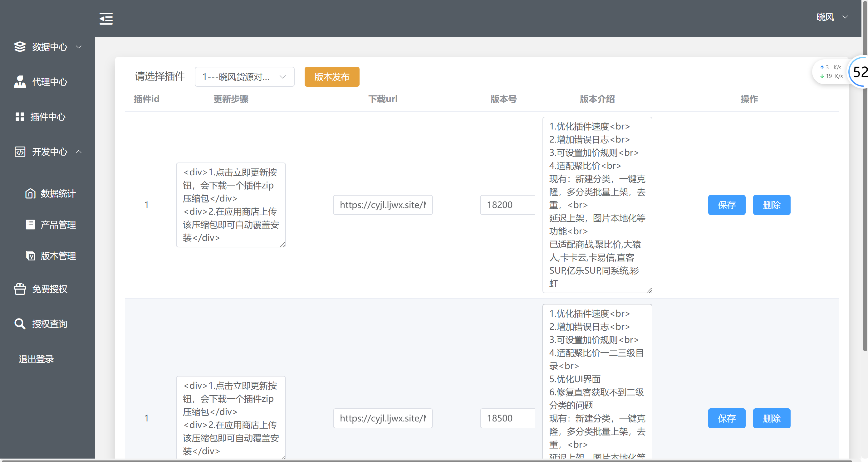The width and height of the screenshot is (868, 462).
Task: Click the 晓风 username at top right
Action: point(825,17)
